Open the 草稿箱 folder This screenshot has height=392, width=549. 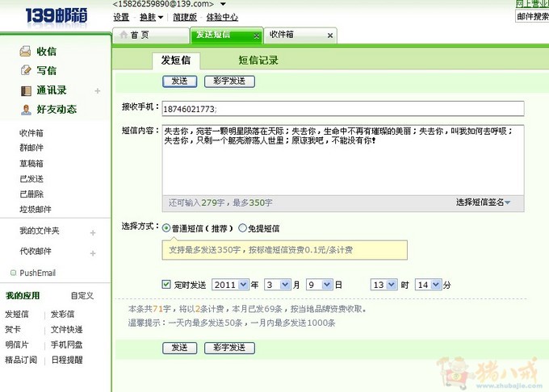(31, 163)
